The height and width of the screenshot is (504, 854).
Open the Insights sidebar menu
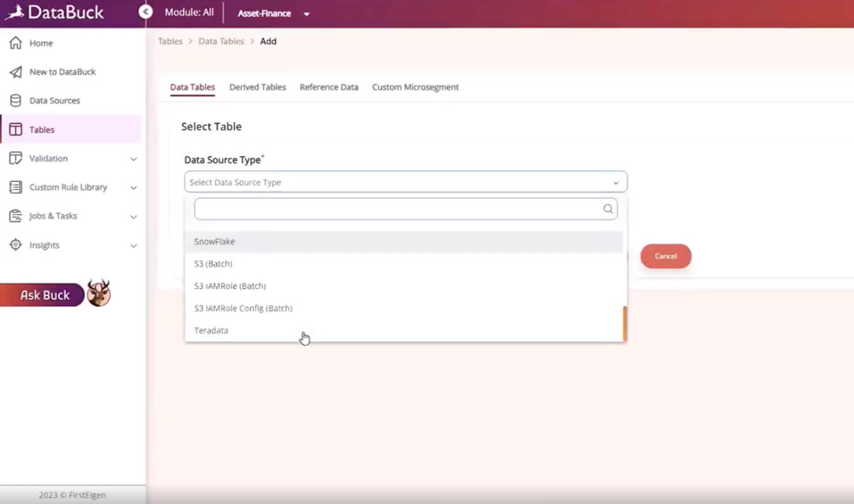[x=71, y=245]
